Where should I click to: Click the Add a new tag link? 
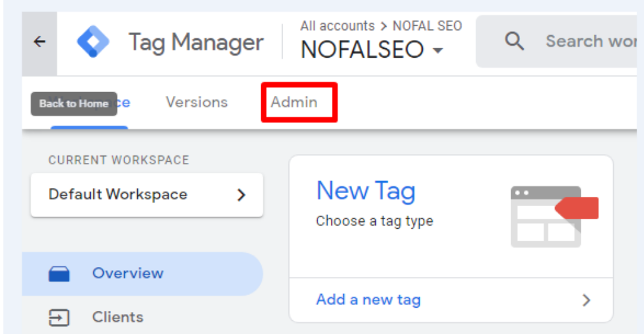368,300
